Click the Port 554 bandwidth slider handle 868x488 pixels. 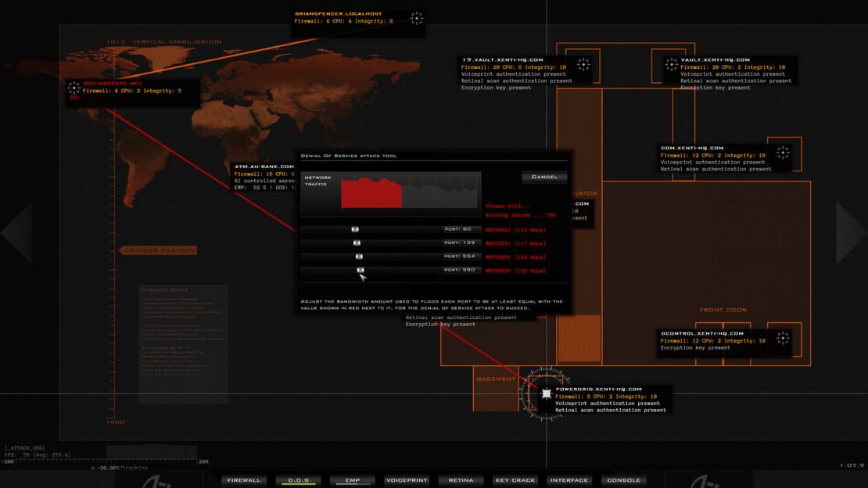click(359, 257)
